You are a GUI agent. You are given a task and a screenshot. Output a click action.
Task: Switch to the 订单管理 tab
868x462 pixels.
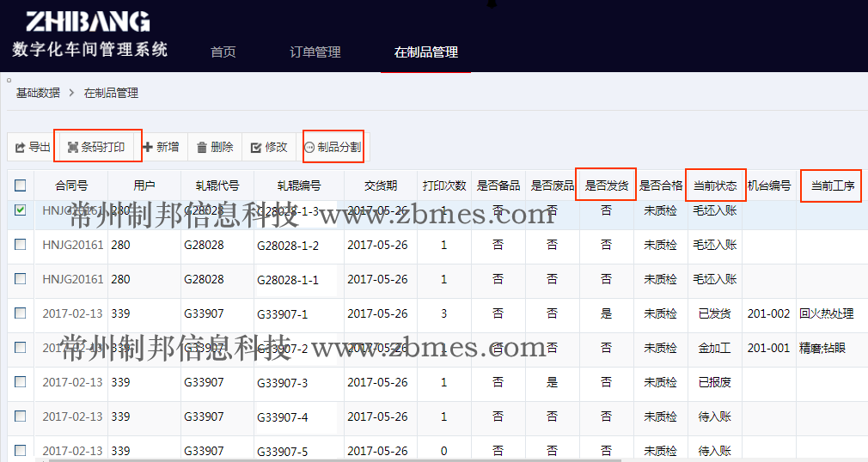[315, 52]
